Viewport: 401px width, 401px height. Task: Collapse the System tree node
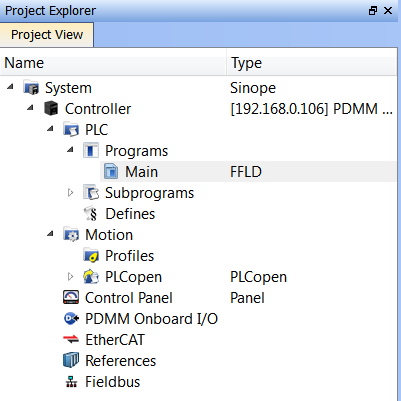[10, 87]
